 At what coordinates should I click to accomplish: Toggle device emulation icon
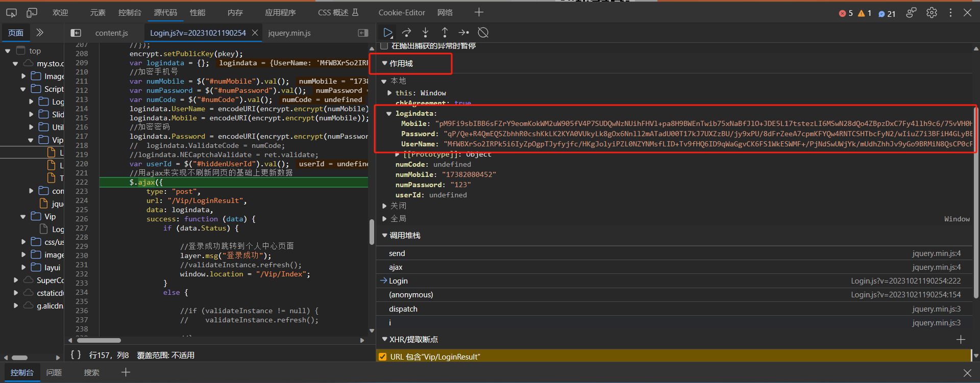pos(32,12)
